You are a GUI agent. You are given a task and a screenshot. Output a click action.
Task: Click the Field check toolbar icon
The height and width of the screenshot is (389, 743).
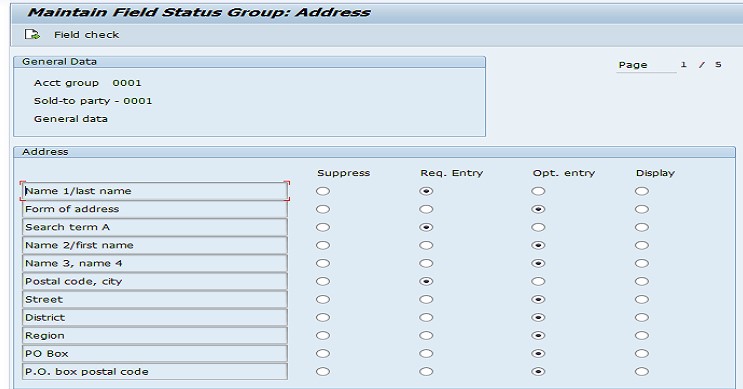click(x=32, y=35)
